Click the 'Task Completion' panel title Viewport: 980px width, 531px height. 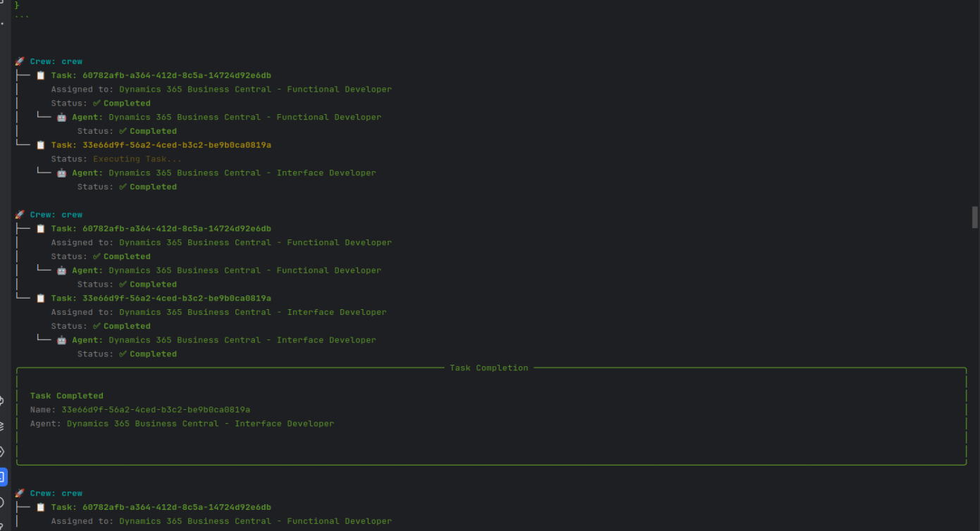(488, 368)
